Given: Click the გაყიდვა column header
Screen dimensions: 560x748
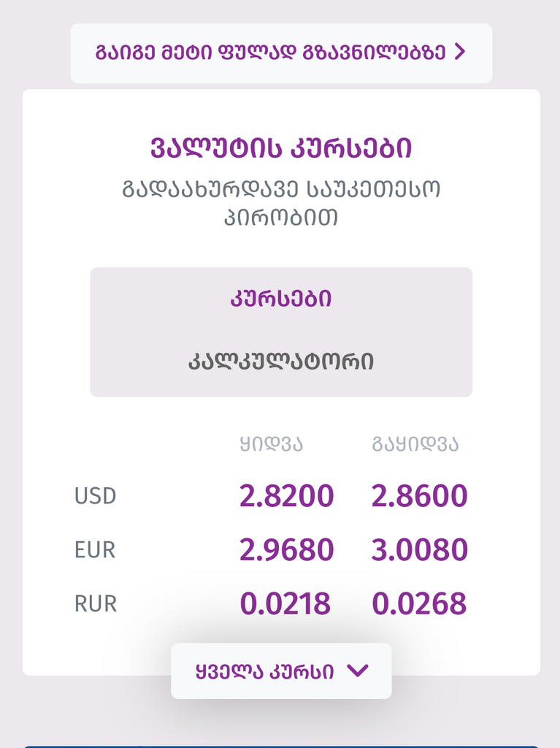Looking at the screenshot, I should pos(415,444).
